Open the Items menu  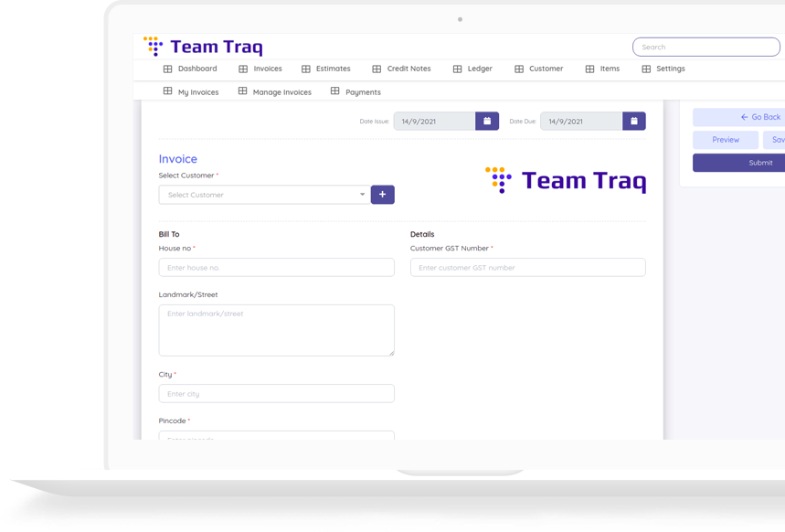click(x=603, y=69)
